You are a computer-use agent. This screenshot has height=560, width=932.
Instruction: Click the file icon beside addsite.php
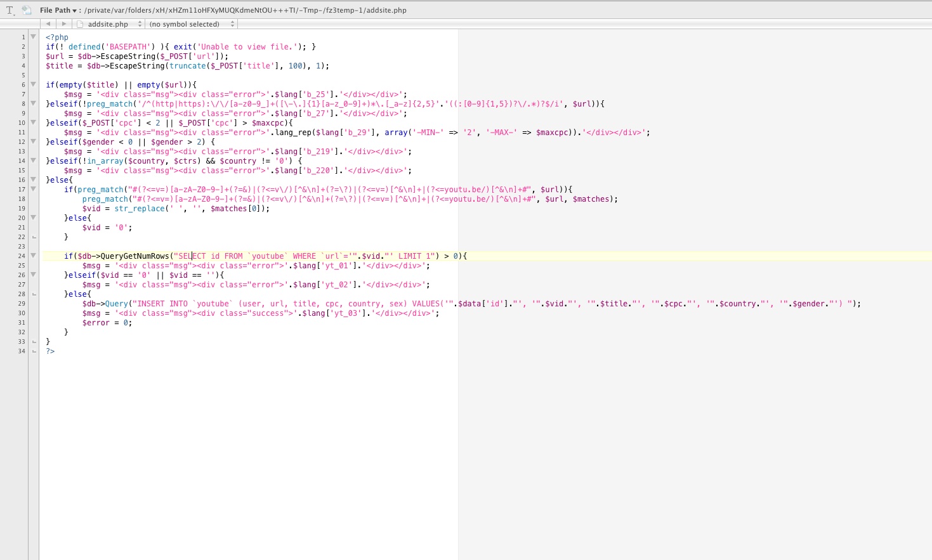click(x=80, y=24)
